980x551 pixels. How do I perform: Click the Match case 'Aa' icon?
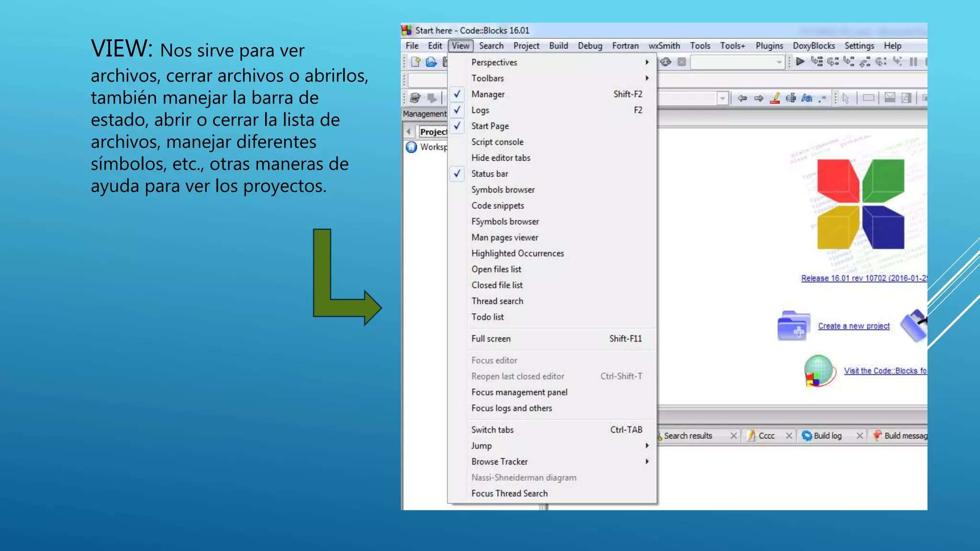pos(807,98)
